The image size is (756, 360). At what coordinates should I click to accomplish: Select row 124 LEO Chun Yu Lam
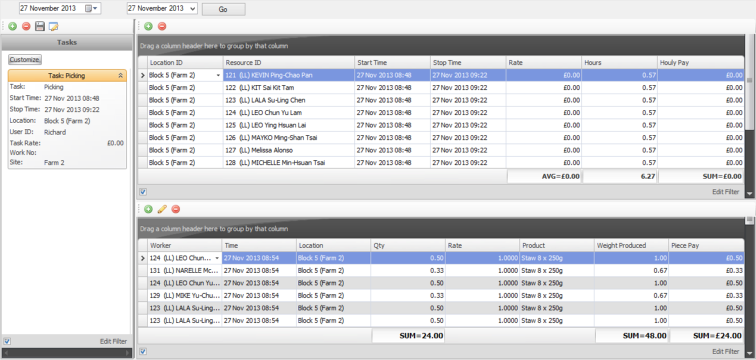coord(441,113)
